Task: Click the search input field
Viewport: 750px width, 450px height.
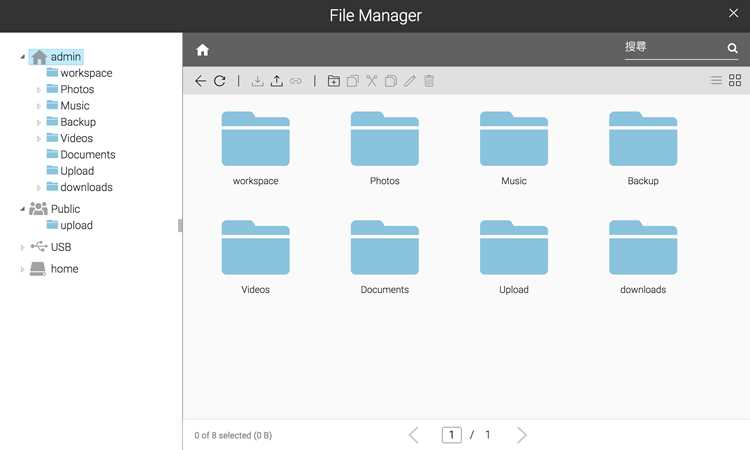Action: pyautogui.click(x=674, y=47)
